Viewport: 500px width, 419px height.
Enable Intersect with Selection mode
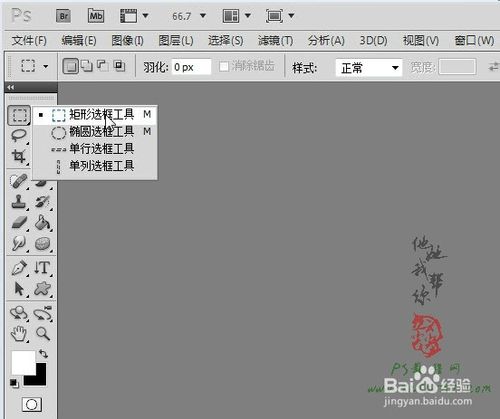tap(119, 66)
